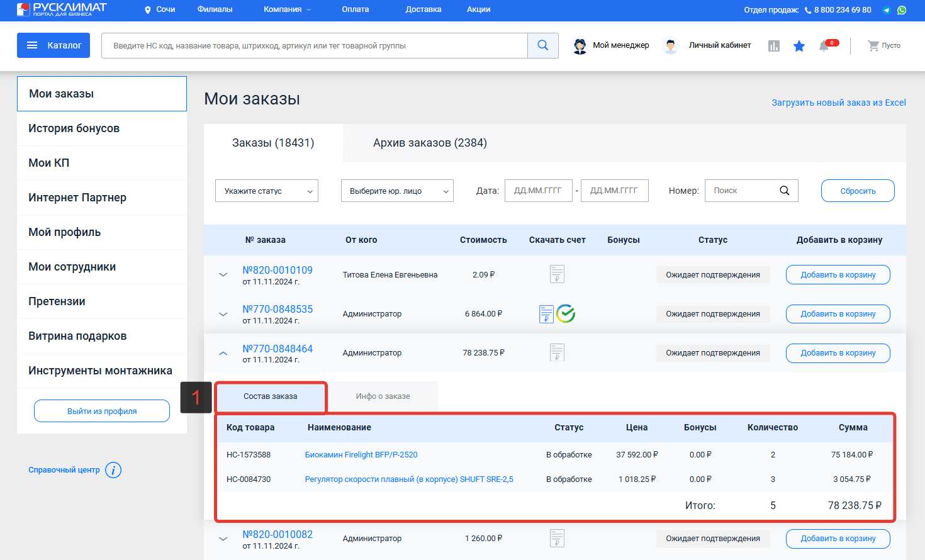Download invoice for order №820-0010082

coord(557,539)
